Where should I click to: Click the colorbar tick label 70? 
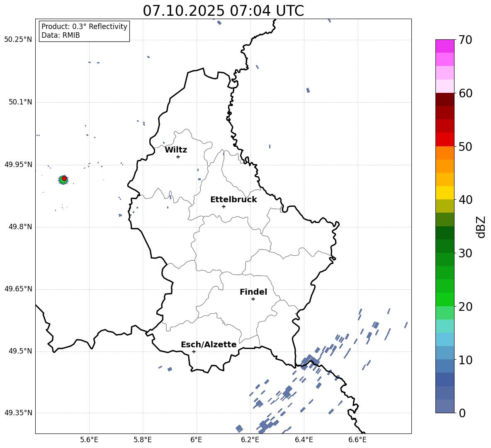(465, 40)
